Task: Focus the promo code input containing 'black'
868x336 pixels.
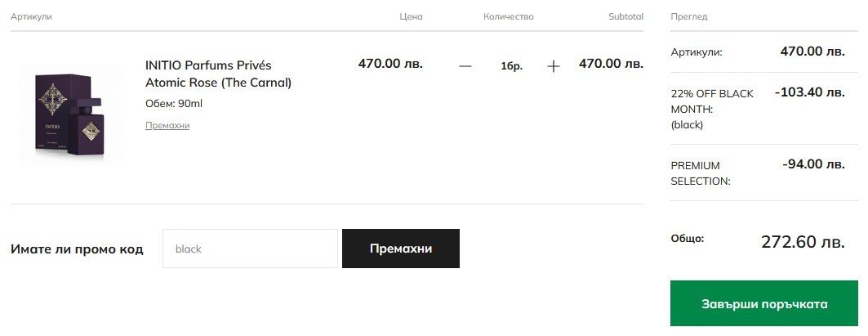Action: 250,249
